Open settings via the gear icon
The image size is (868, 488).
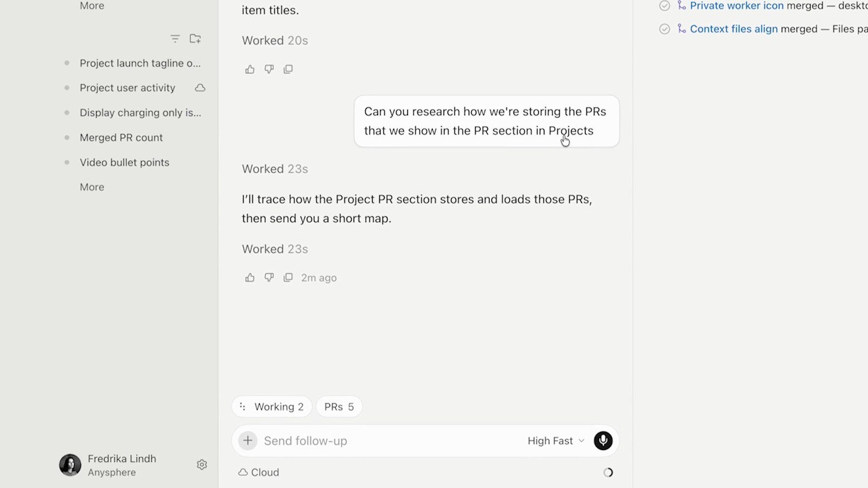click(202, 465)
